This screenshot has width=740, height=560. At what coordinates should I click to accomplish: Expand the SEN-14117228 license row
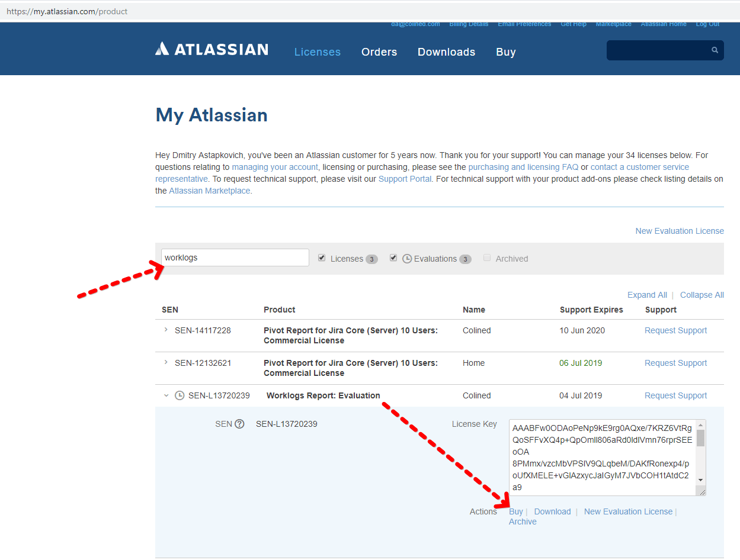[x=166, y=330]
